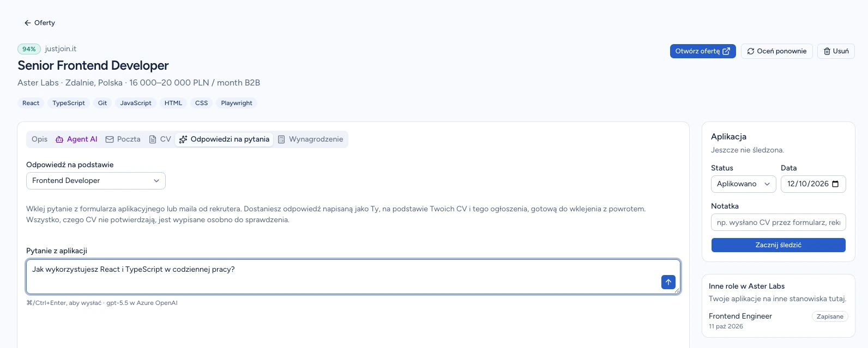
Task: Open the Odpowiedzi na pytania tab
Action: point(224,139)
